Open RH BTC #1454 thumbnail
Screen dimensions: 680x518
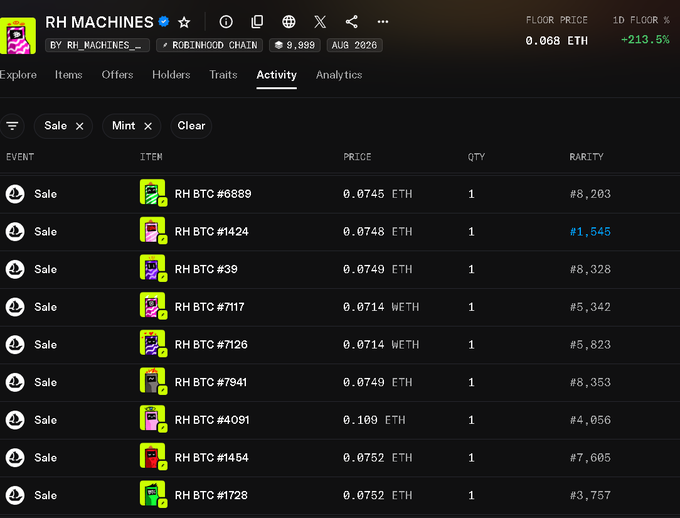[x=153, y=456]
